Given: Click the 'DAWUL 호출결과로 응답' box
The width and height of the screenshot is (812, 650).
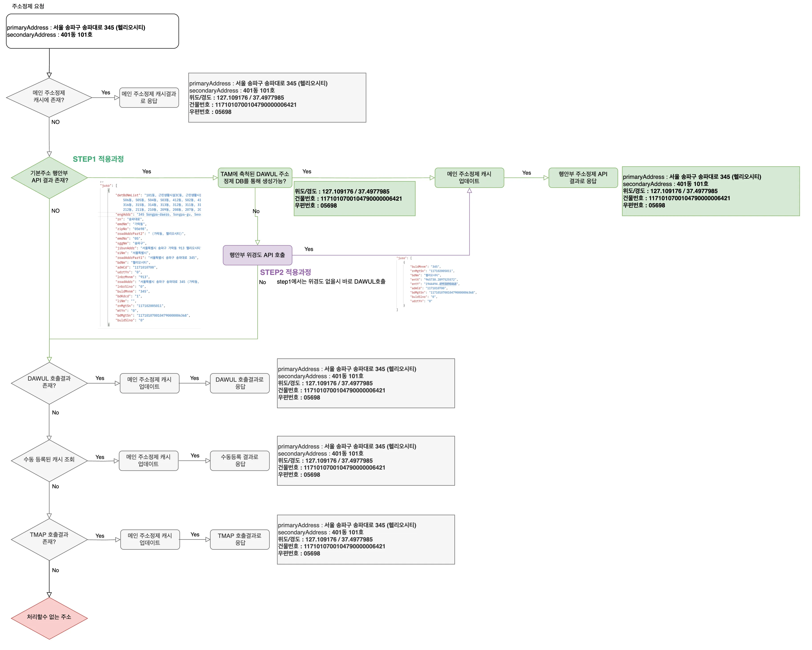Looking at the screenshot, I should (x=240, y=383).
